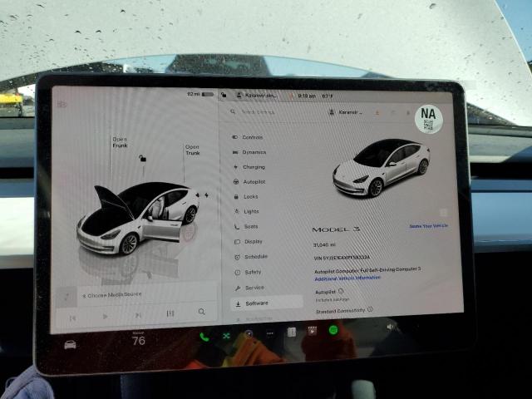Image resolution: width=532 pixels, height=399 pixels.
Task: Open the profile dropdown beside the search field
Action: (x=346, y=112)
